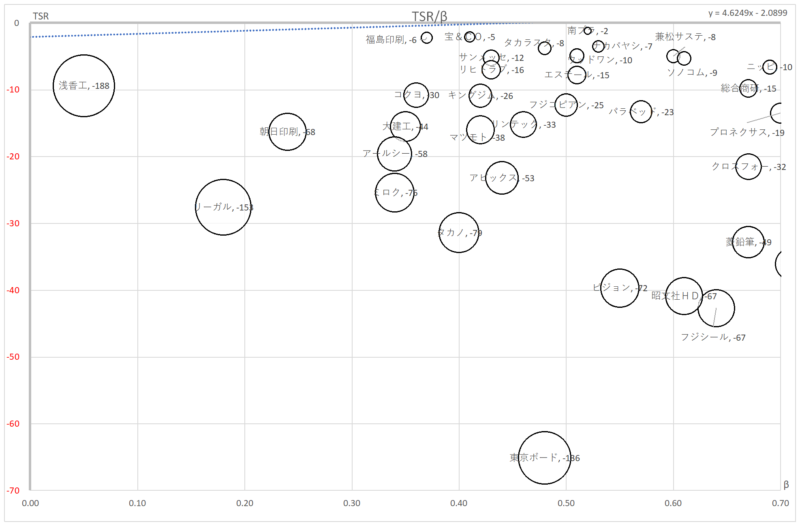Click the 兼松サステ, -8 data label
The width and height of the screenshot is (800, 526).
[685, 37]
